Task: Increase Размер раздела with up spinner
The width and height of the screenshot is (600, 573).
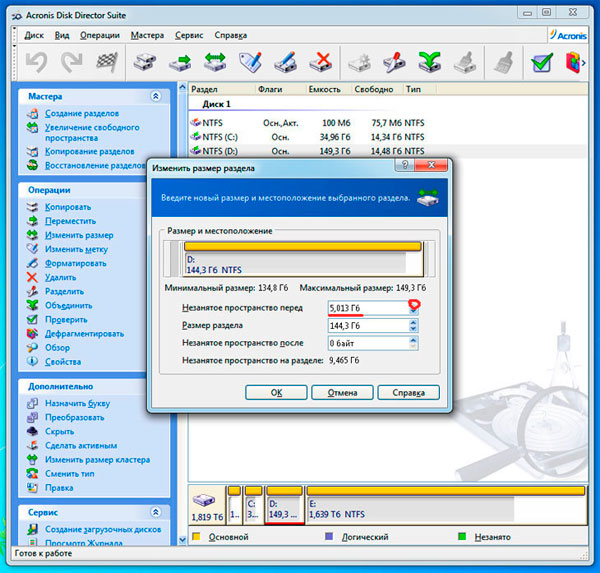Action: pos(413,322)
